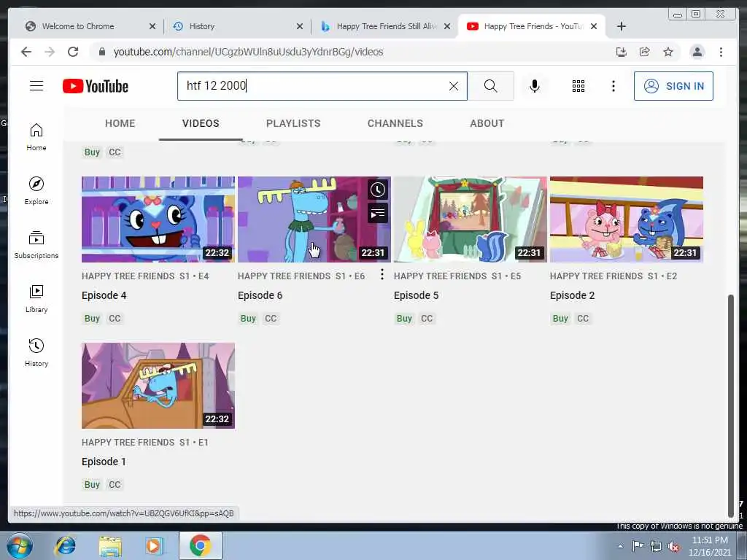Click the install app icon in address bar
Viewport: 747px width, 560px height.
click(622, 52)
